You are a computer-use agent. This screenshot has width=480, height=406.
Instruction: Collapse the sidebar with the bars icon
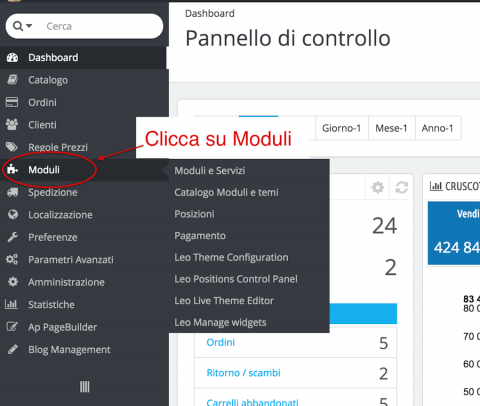84,387
